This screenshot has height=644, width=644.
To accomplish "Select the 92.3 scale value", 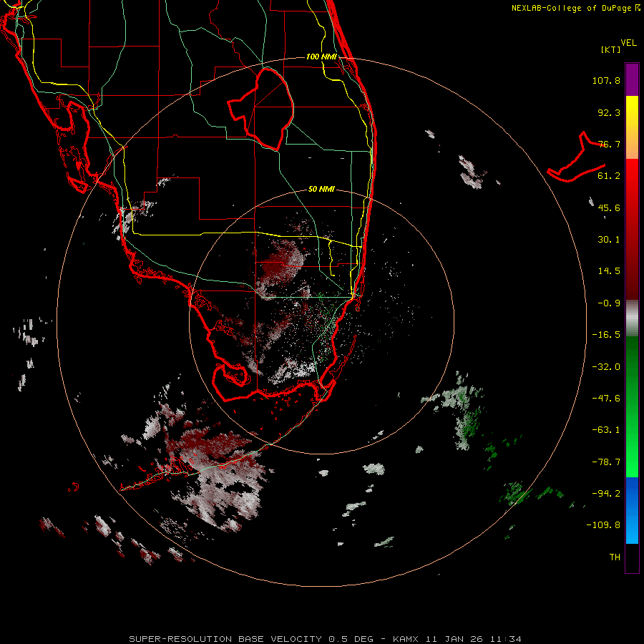I will (x=609, y=112).
